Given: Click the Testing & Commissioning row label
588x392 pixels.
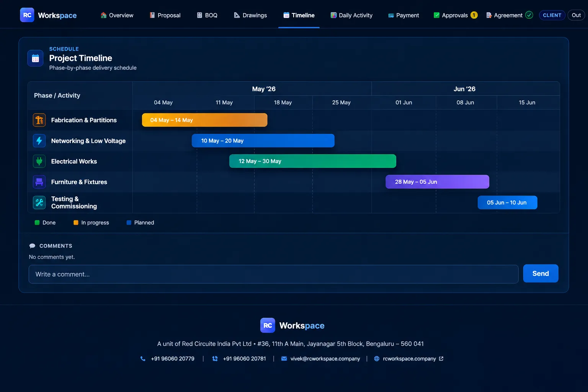Looking at the screenshot, I should 74,203.
